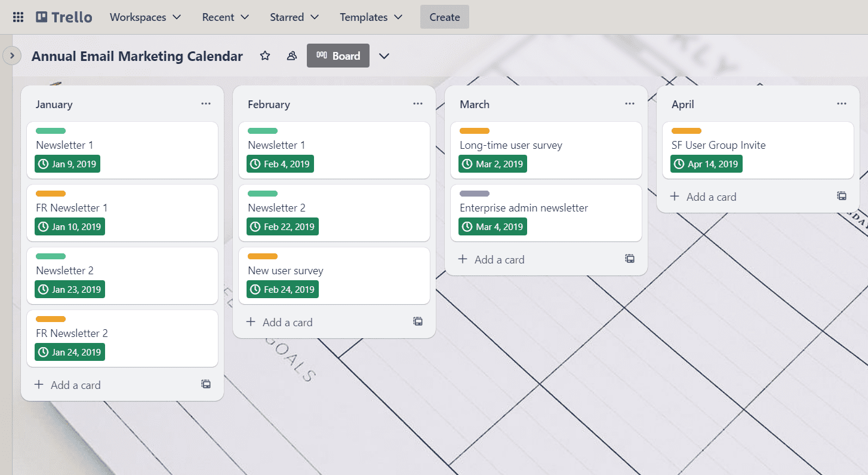Click the Create button

click(444, 17)
